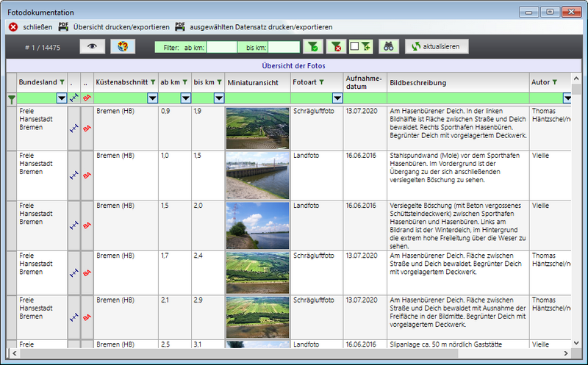The height and width of the screenshot is (365, 588).
Task: Open ab km filter row dropdown
Action: [186, 98]
